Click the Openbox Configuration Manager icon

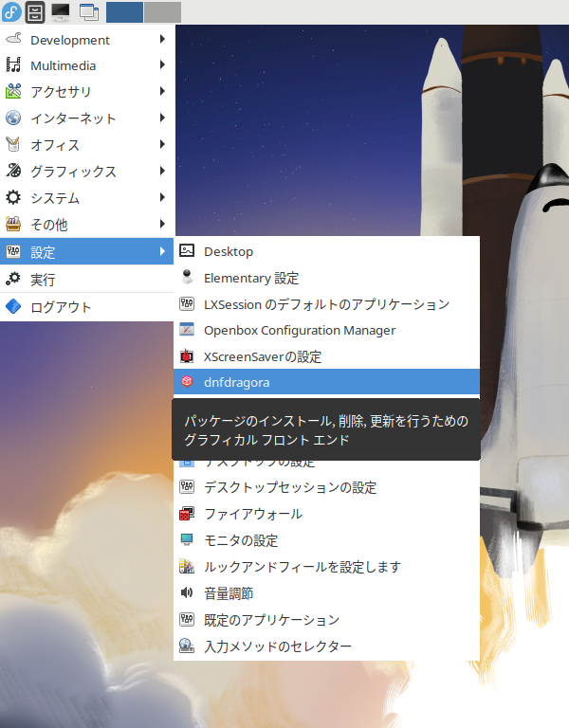pyautogui.click(x=187, y=330)
